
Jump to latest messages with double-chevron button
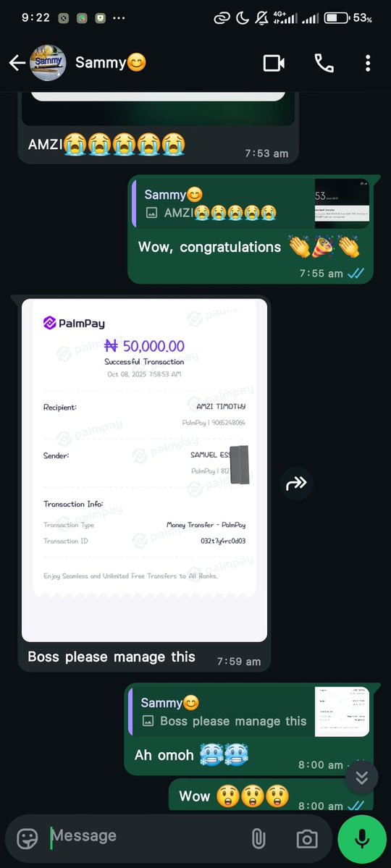click(x=361, y=778)
